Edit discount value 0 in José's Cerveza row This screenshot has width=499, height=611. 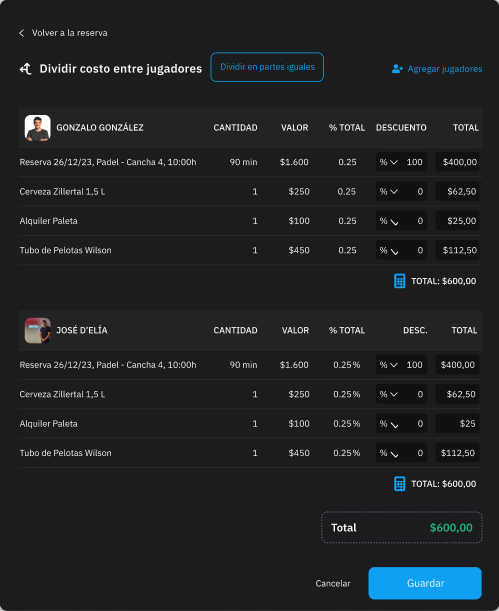[x=420, y=394]
